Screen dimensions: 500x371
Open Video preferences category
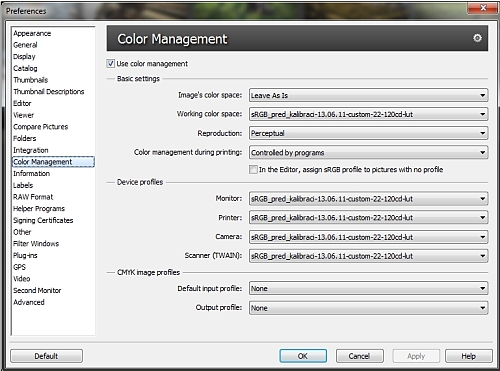click(x=22, y=279)
